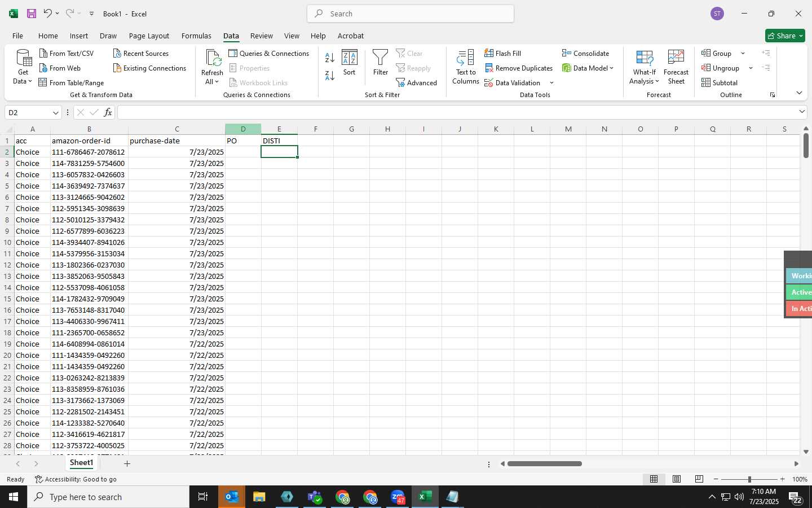Apply Flash Fill

click(x=503, y=54)
